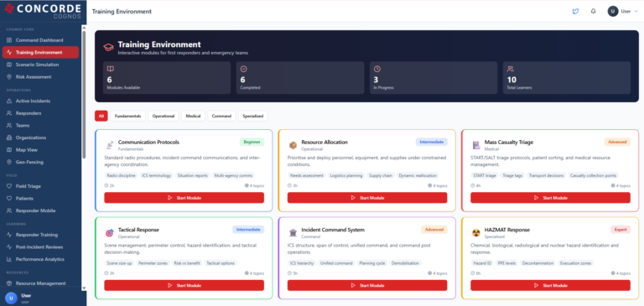Filter modules by Operational
Viewport: 644px width, 306px height.
164,117
